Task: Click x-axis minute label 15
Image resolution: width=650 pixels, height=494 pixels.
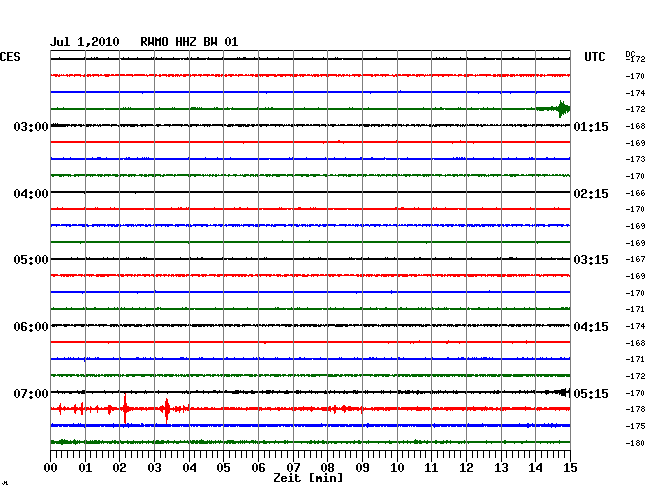Action: pyautogui.click(x=570, y=467)
